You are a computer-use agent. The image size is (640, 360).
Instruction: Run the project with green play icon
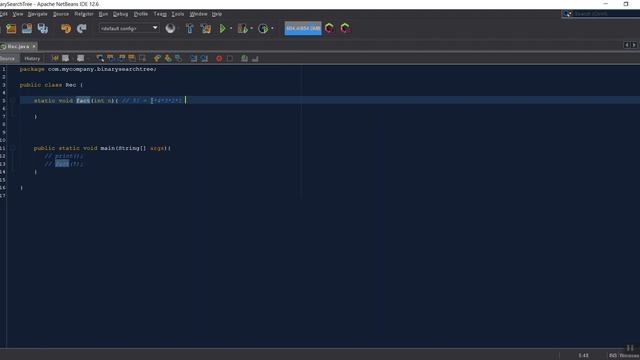pos(222,28)
